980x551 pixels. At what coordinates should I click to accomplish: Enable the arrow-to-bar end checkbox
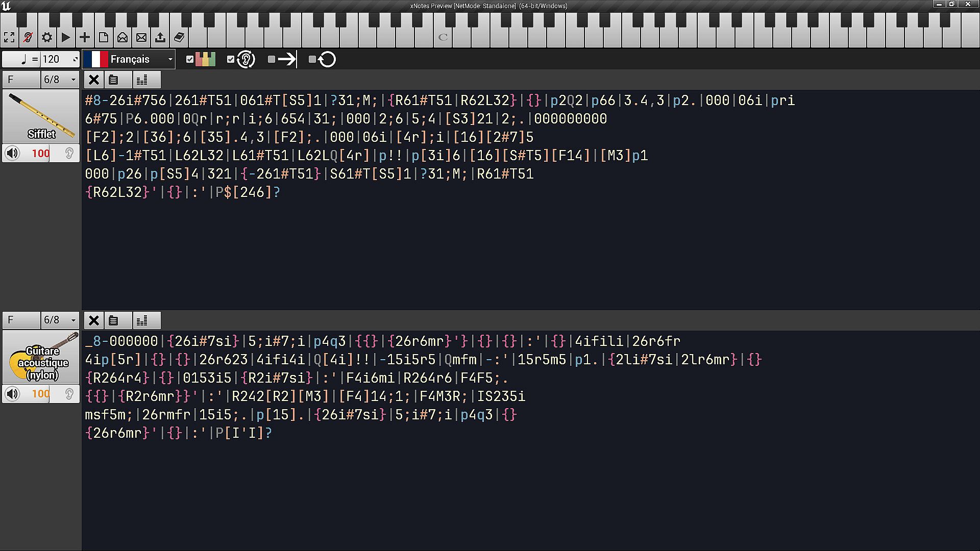pyautogui.click(x=272, y=59)
